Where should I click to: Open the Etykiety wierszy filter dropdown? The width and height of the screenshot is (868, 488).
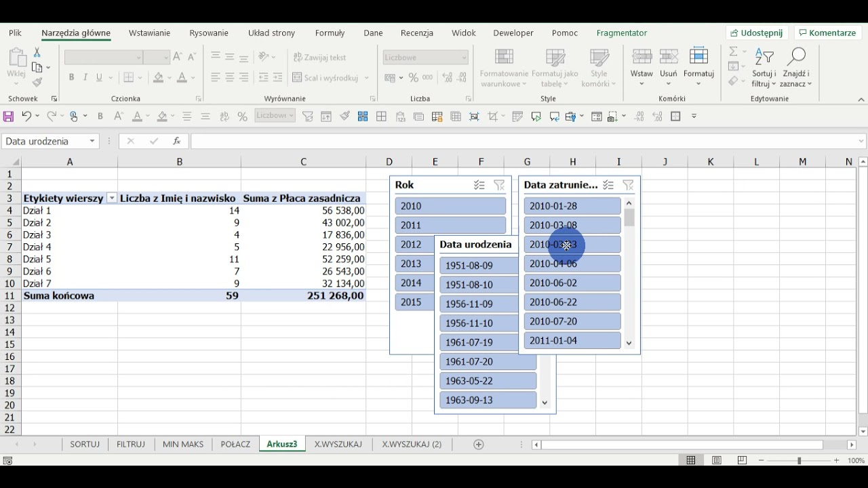(x=112, y=199)
